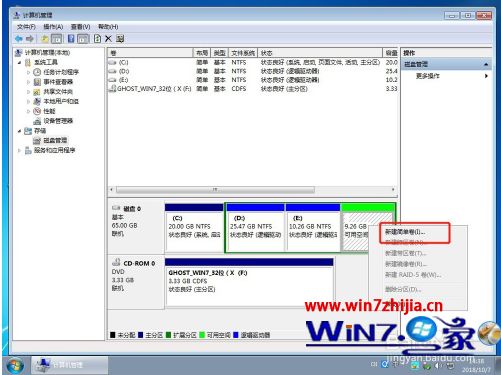
Task: Click the Up one level folder icon
Action: 45,39
